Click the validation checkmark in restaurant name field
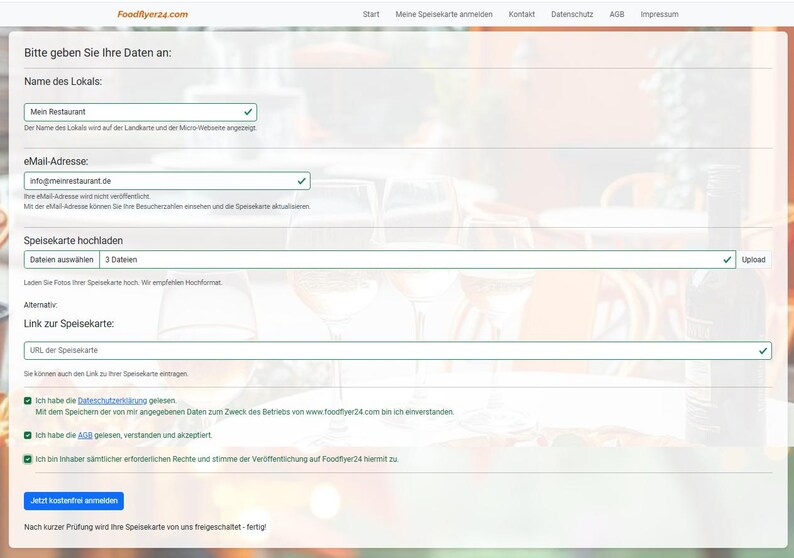Screen dimensions: 794x558 tap(248, 112)
